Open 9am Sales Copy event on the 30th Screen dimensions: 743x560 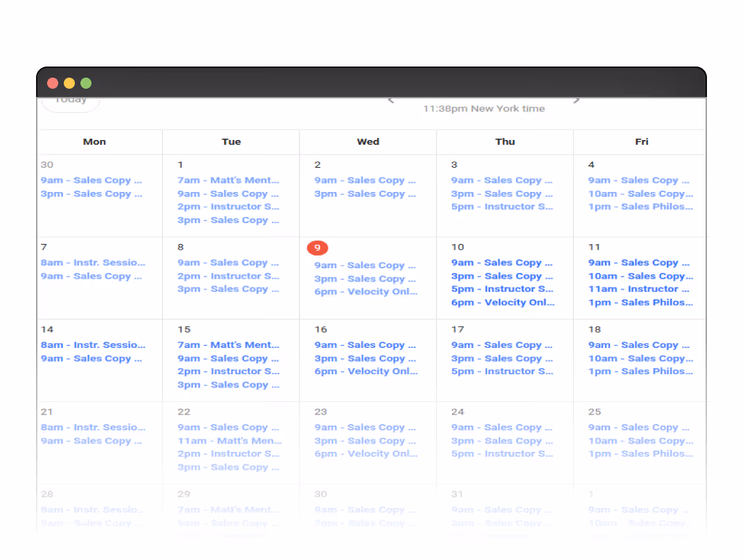(92, 180)
